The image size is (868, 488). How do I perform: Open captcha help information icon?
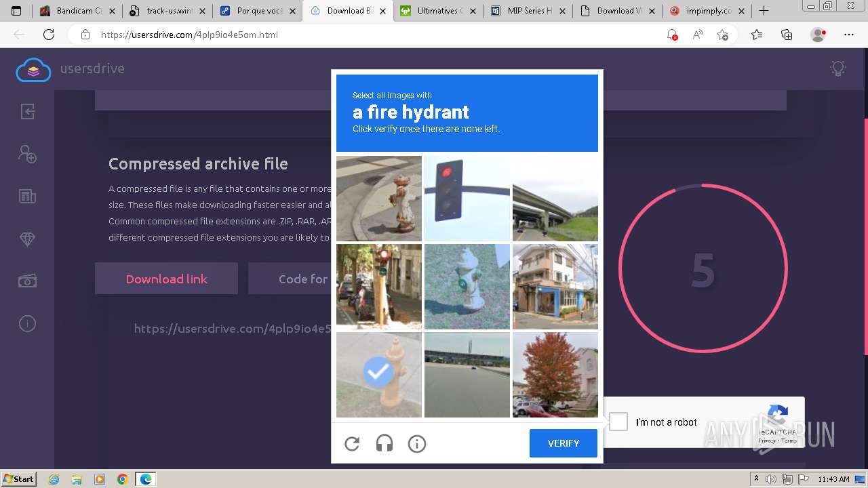click(417, 444)
